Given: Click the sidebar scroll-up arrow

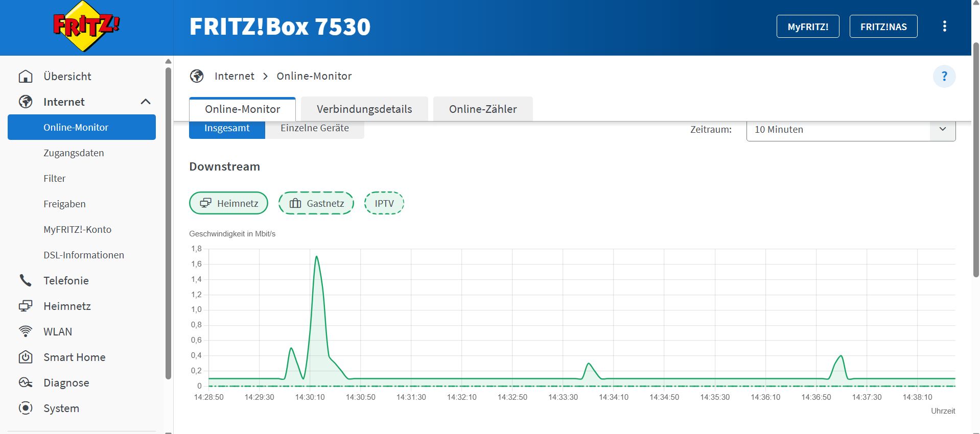Looking at the screenshot, I should pos(168,62).
